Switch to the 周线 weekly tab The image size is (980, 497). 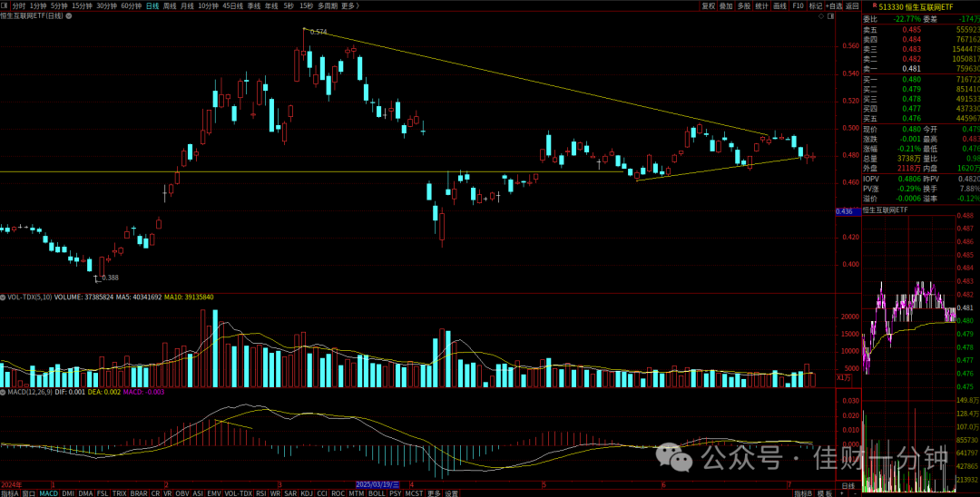170,5
